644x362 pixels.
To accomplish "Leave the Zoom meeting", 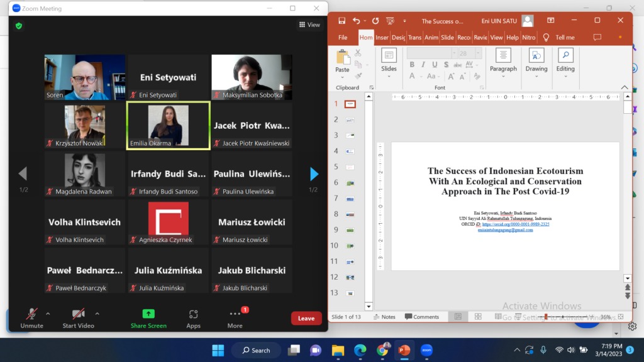I will (306, 318).
